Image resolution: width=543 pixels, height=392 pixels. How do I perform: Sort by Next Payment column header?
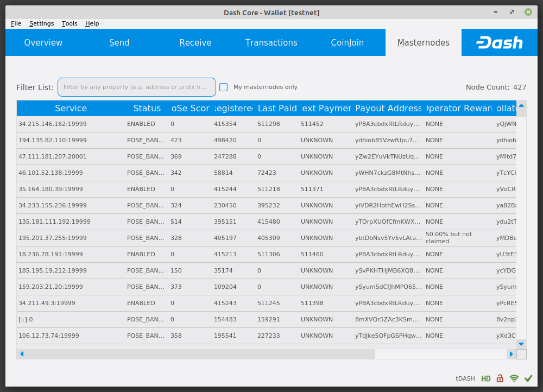[326, 109]
